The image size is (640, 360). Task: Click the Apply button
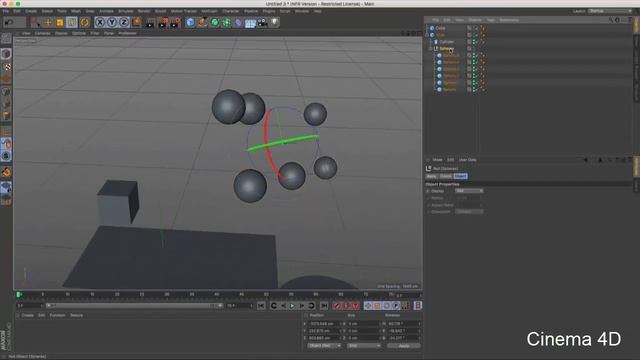(404, 346)
